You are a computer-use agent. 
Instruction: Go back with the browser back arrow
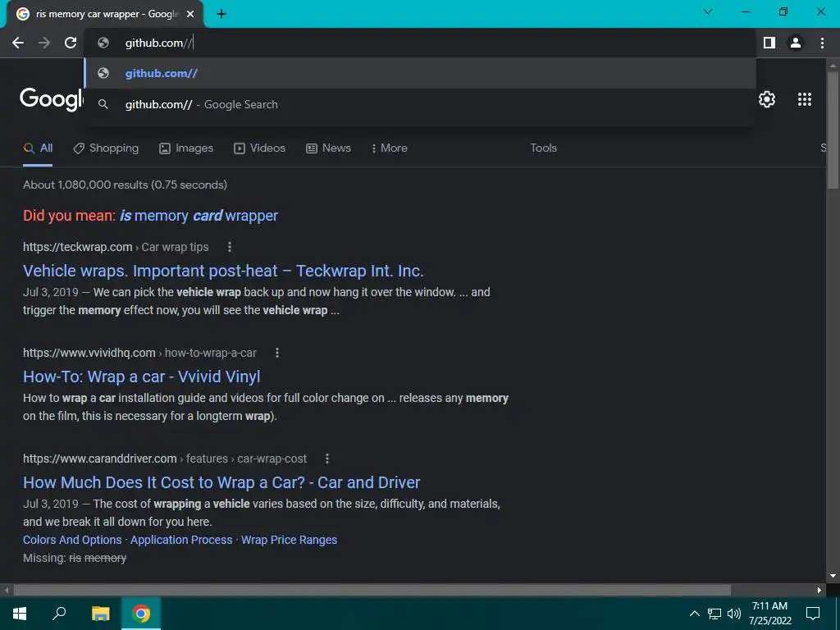click(18, 43)
